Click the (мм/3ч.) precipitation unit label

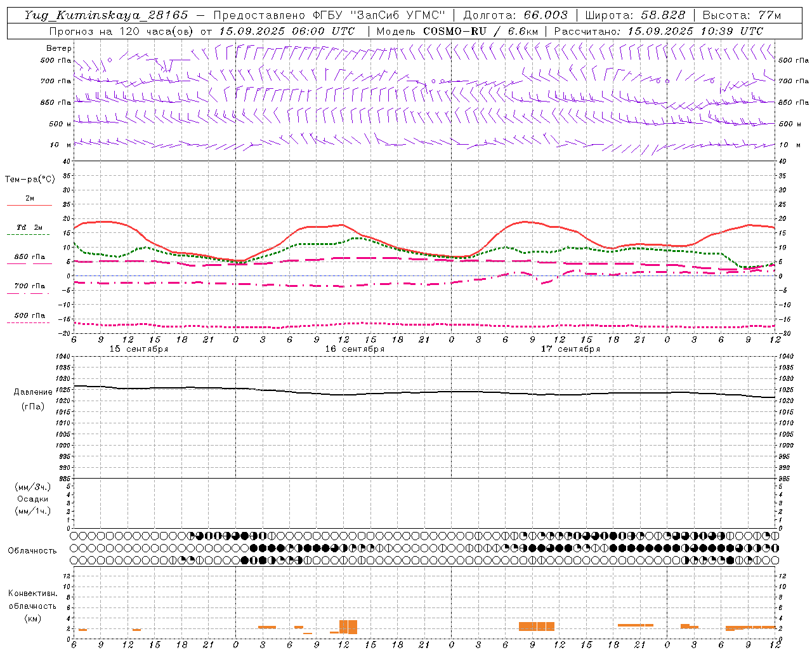[33, 487]
